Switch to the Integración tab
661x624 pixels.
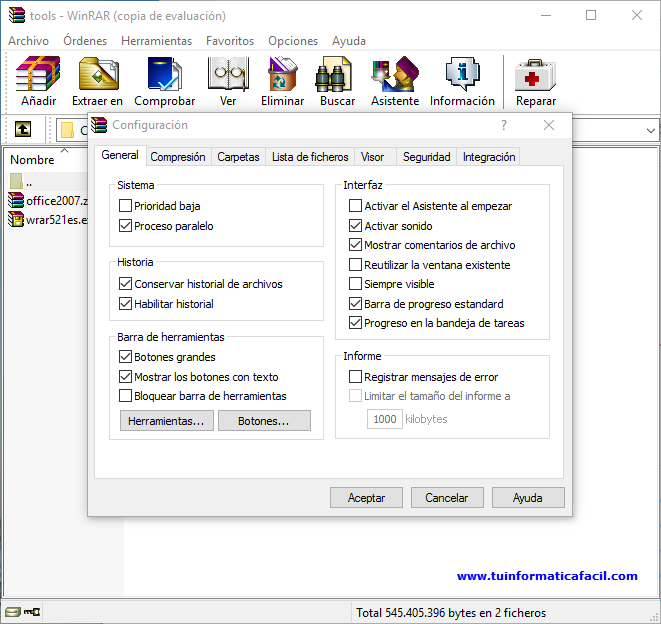(x=489, y=157)
